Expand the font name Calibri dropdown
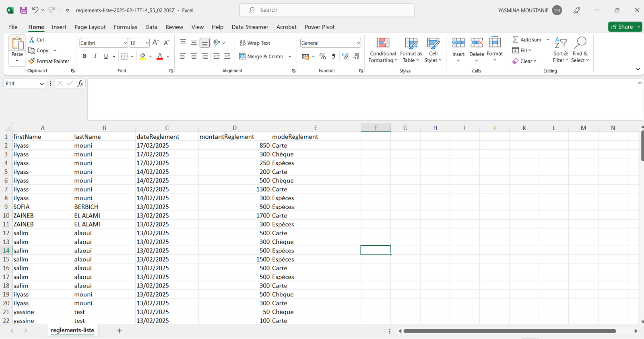 point(126,43)
